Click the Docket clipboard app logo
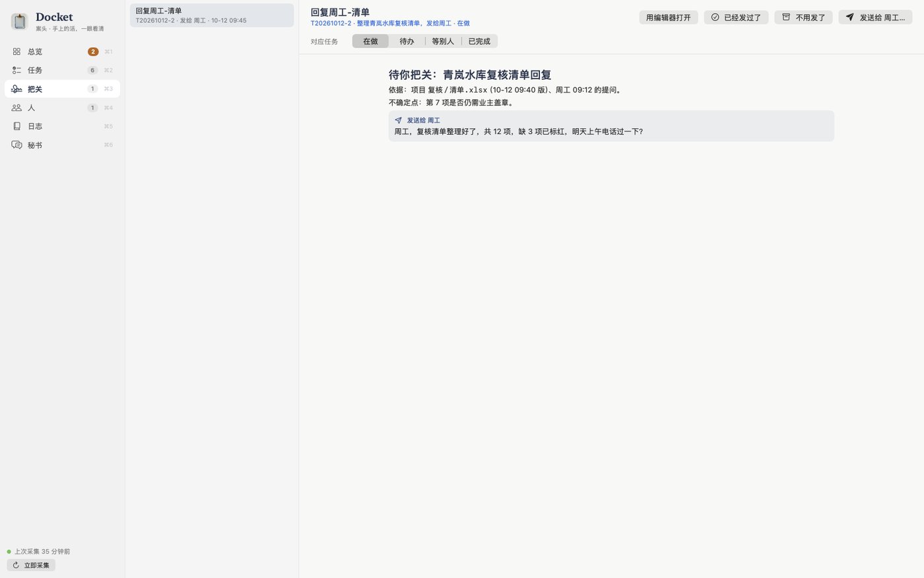 coord(20,22)
